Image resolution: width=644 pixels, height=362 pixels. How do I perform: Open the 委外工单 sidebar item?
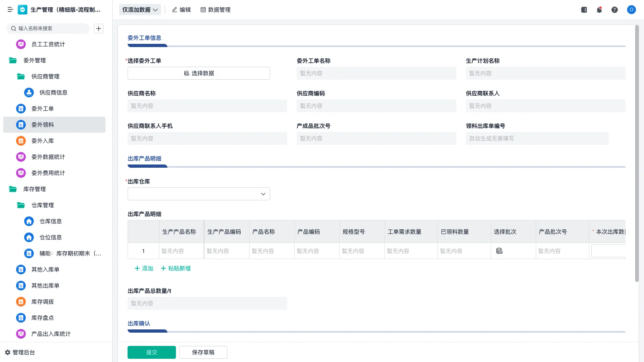coord(42,108)
